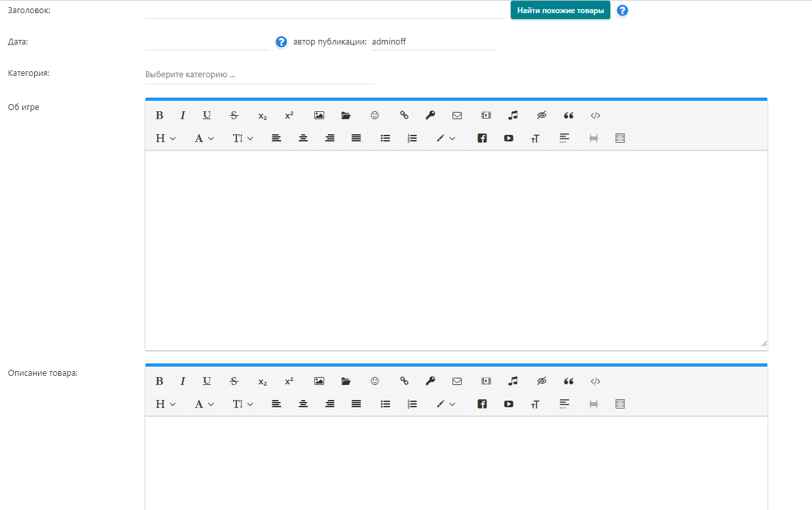Insert YouTube video in the 'Об игре' editor
This screenshot has width=812, height=510.
pos(509,138)
